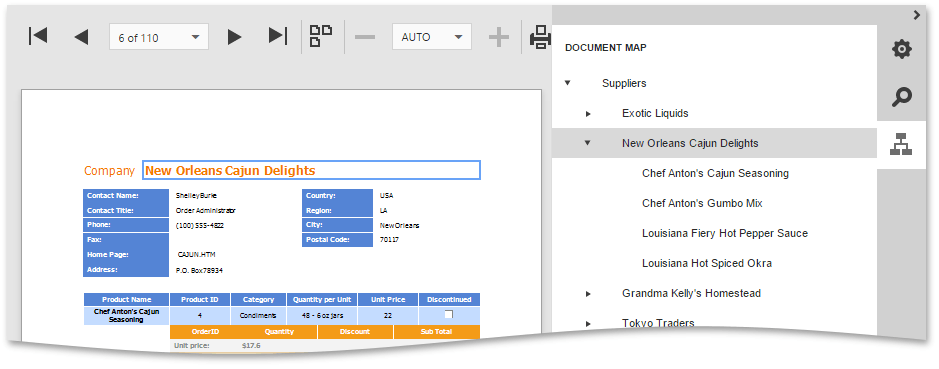The width and height of the screenshot is (939, 369).
Task: Click the Unit Price column header
Action: 388,300
